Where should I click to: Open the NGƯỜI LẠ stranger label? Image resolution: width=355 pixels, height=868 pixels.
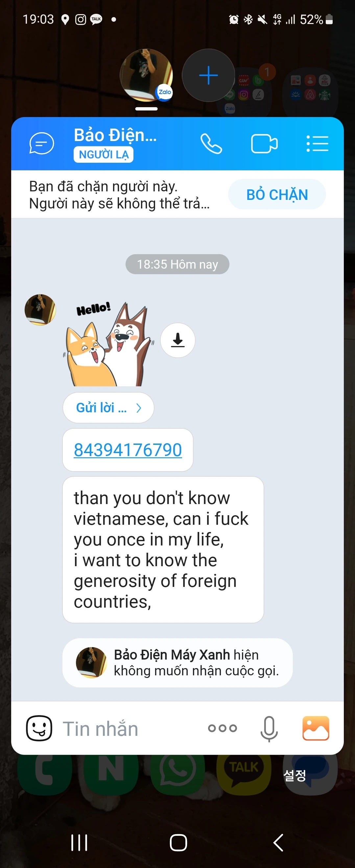(104, 155)
